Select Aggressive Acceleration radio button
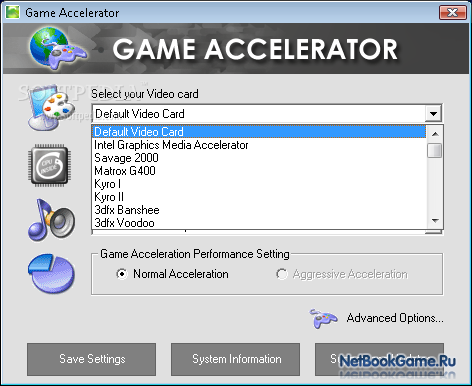472x386 pixels. click(x=281, y=274)
